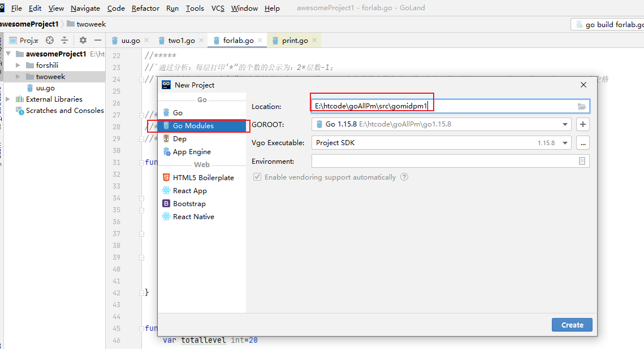Open the Navigate menu

[x=85, y=8]
